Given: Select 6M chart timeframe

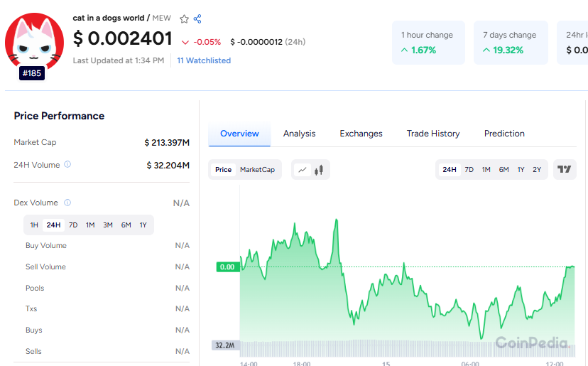Looking at the screenshot, I should click(x=503, y=170).
